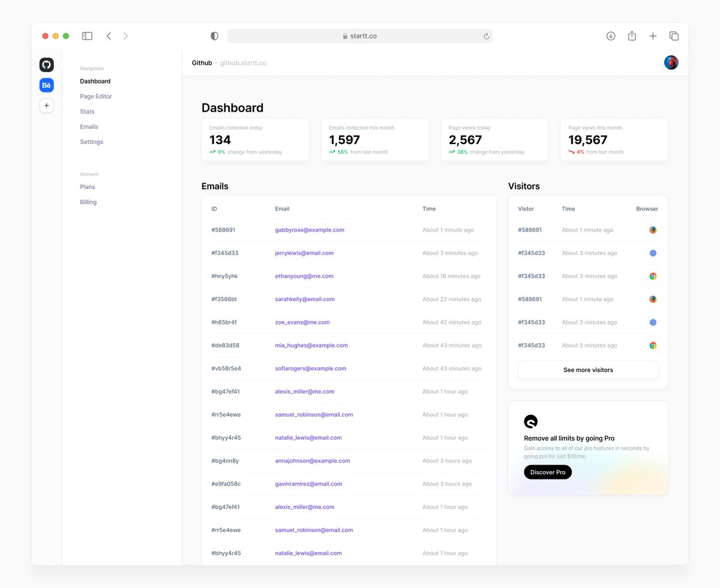Open a new tab with plus icon

(653, 36)
